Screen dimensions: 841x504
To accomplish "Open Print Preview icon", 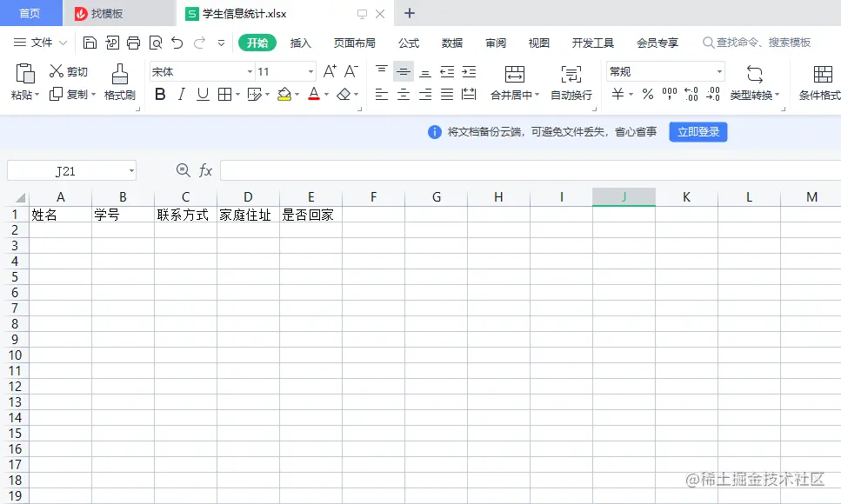I will (x=156, y=43).
